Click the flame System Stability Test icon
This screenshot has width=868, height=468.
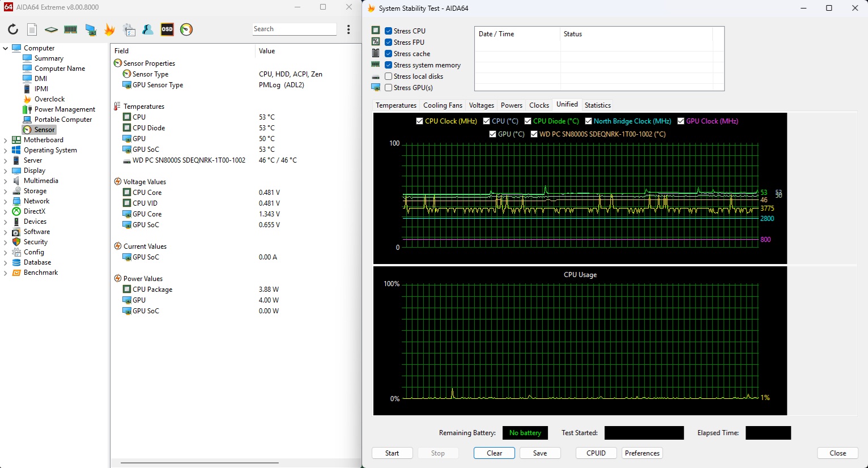[x=109, y=29]
